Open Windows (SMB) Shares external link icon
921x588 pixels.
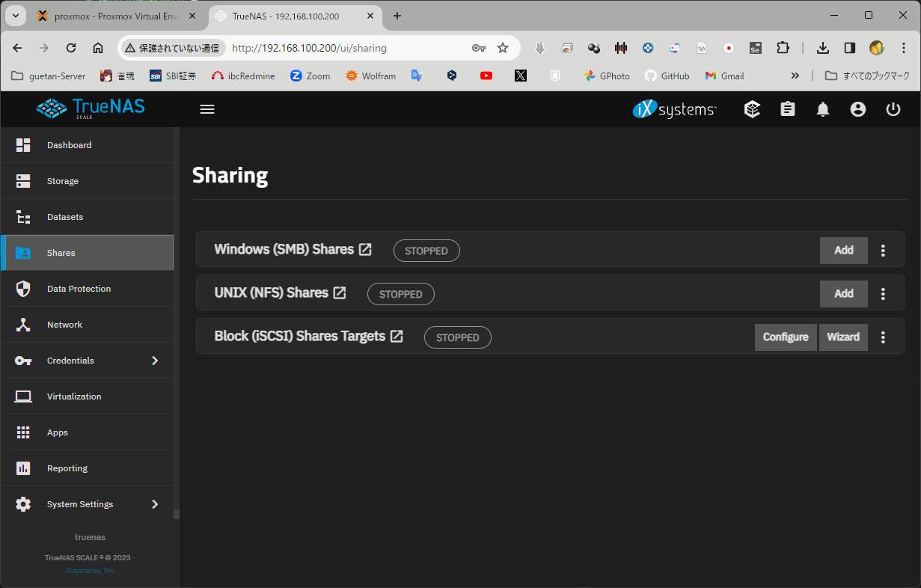click(365, 250)
